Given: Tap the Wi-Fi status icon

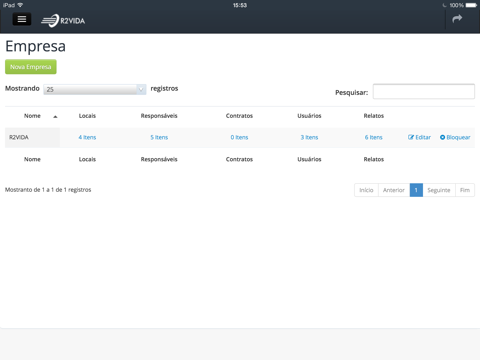Looking at the screenshot, I should coord(20,5).
